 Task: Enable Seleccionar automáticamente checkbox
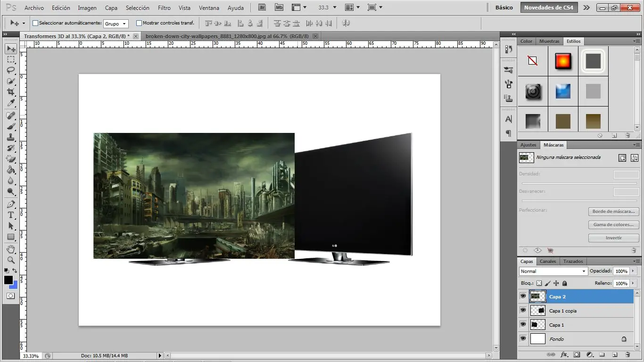tap(35, 23)
